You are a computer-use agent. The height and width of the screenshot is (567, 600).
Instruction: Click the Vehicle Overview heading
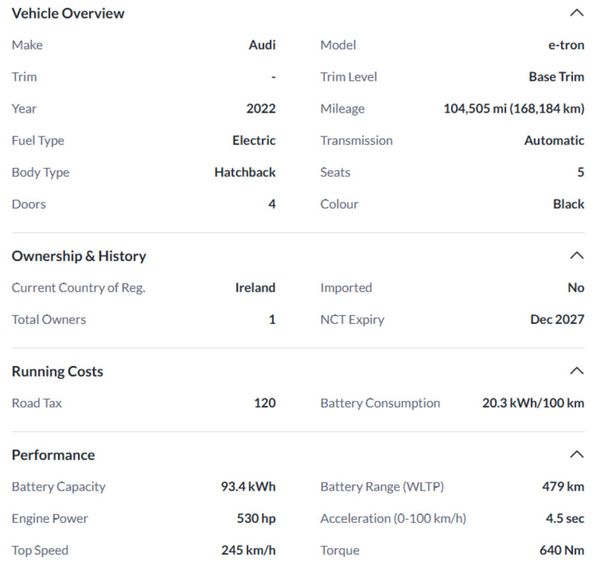pyautogui.click(x=68, y=13)
